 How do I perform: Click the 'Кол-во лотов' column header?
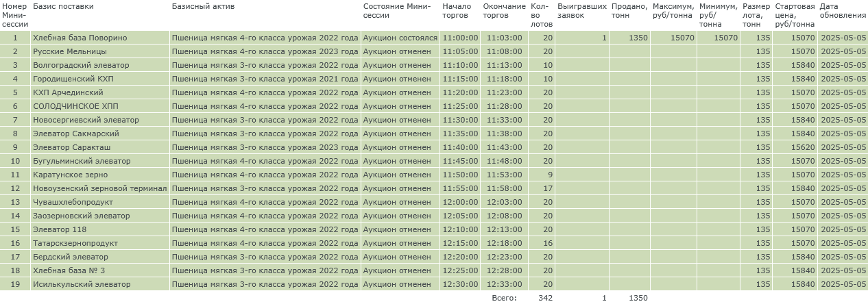click(540, 15)
